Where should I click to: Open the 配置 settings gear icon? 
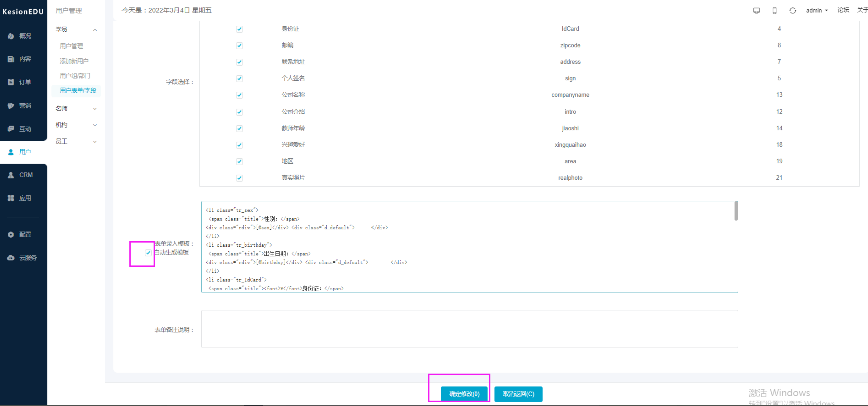(11, 235)
